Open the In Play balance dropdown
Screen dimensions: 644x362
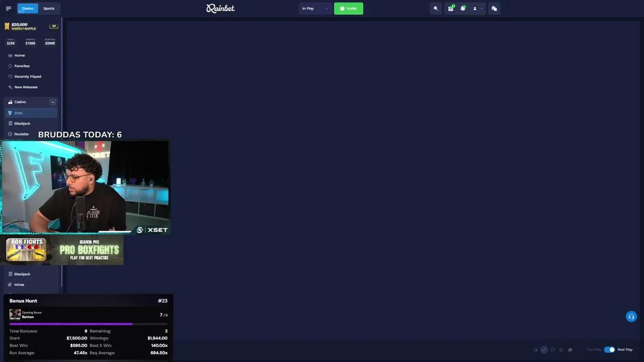(x=315, y=9)
